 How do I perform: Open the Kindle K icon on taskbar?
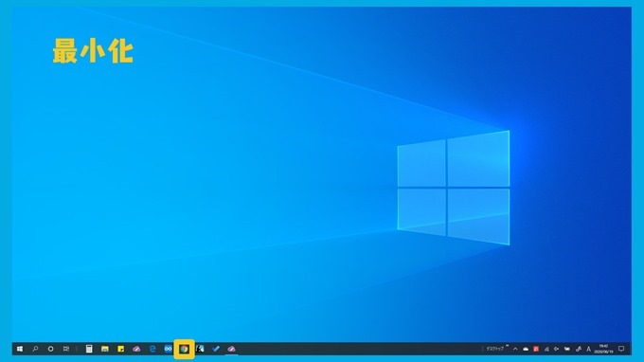[x=200, y=349]
